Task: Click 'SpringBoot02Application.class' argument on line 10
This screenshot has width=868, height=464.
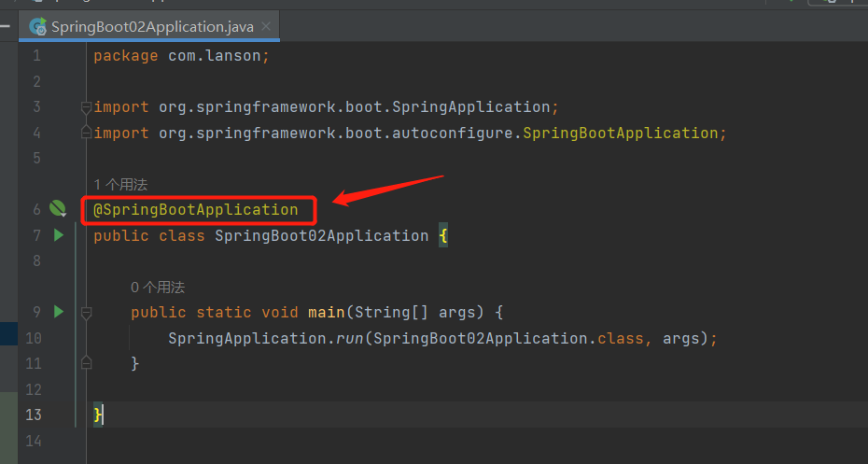Action: click(x=509, y=338)
